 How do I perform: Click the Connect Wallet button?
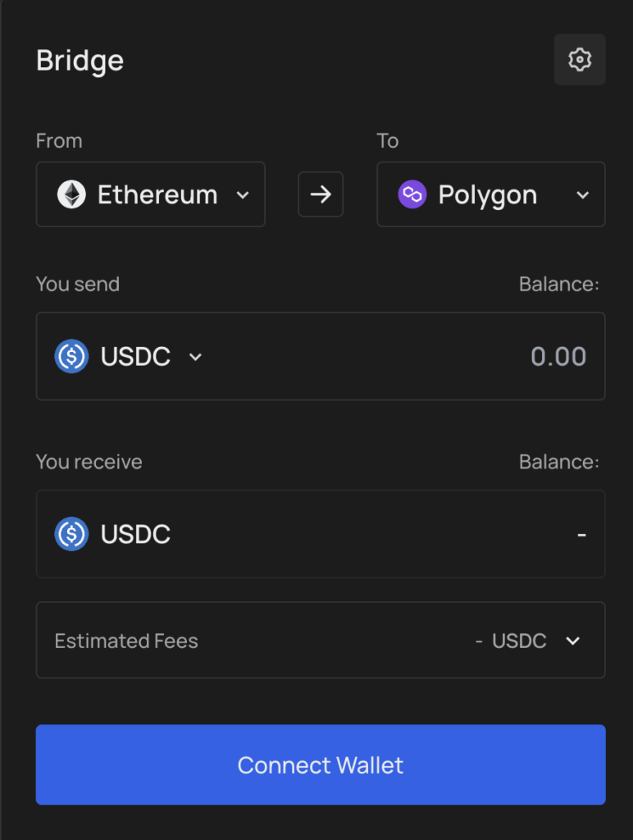click(321, 765)
